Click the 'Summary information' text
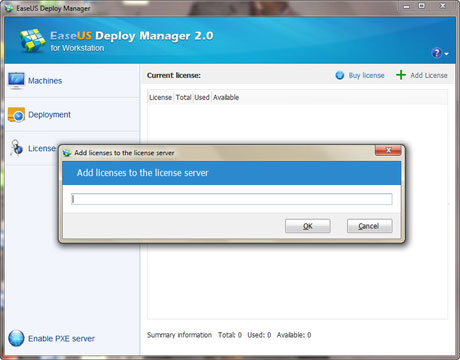 (x=179, y=335)
